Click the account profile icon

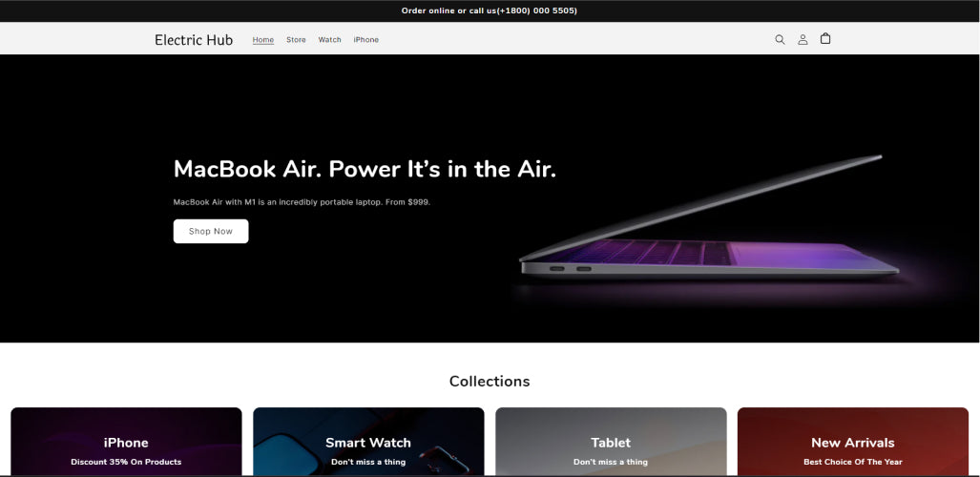pyautogui.click(x=803, y=39)
